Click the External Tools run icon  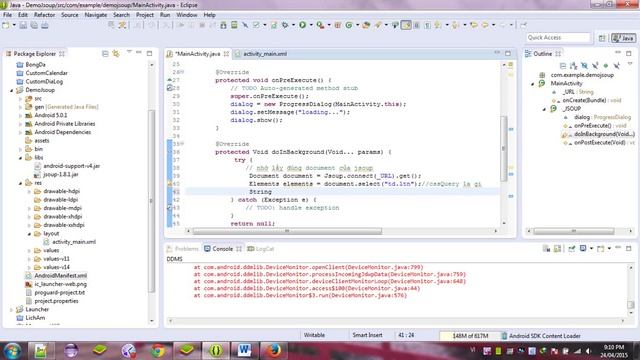(x=320, y=25)
